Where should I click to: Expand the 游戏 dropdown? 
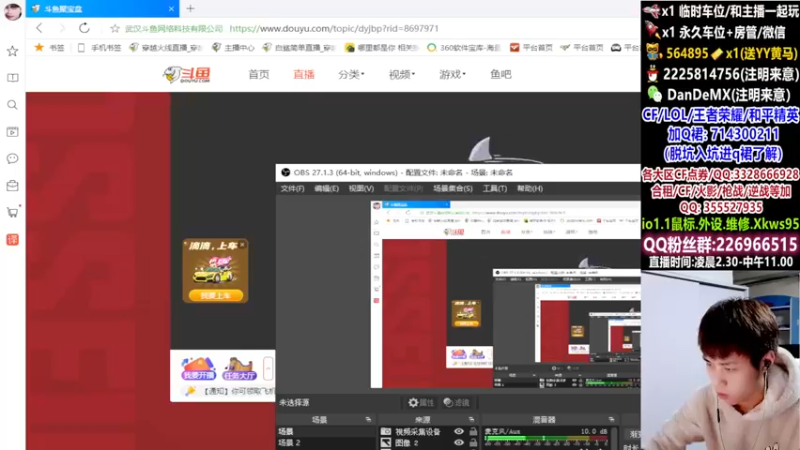click(452, 74)
